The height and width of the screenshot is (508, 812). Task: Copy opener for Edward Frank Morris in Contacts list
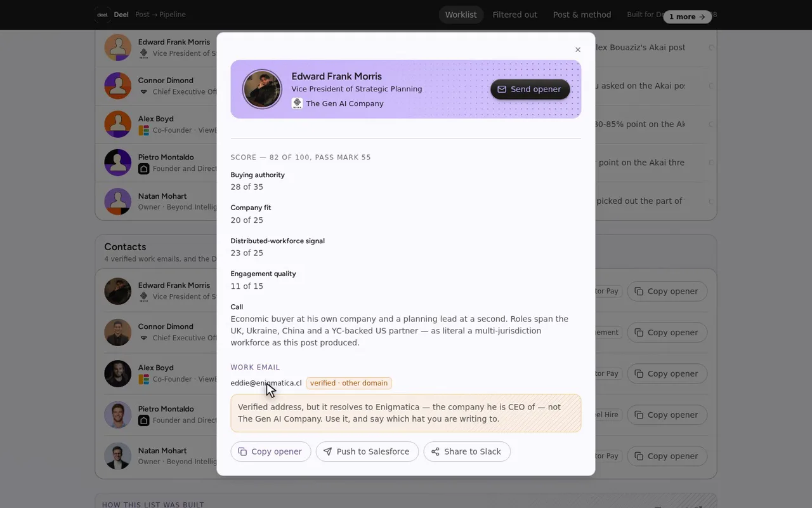coord(667,291)
